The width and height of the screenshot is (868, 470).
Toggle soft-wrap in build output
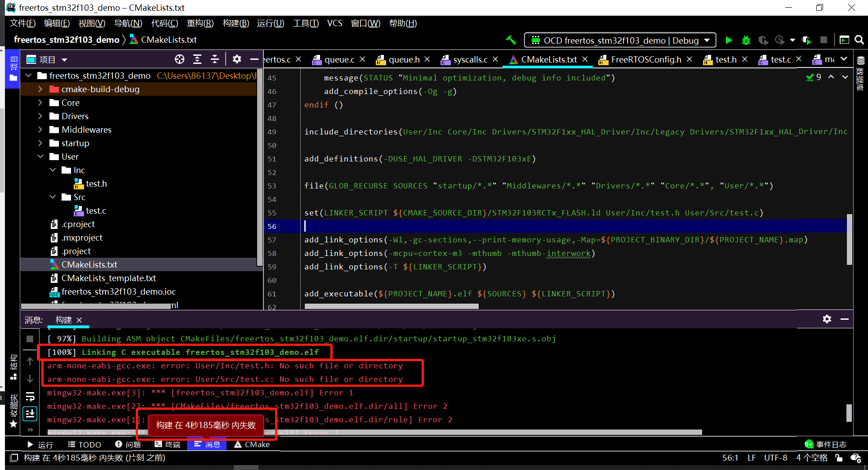click(x=30, y=396)
